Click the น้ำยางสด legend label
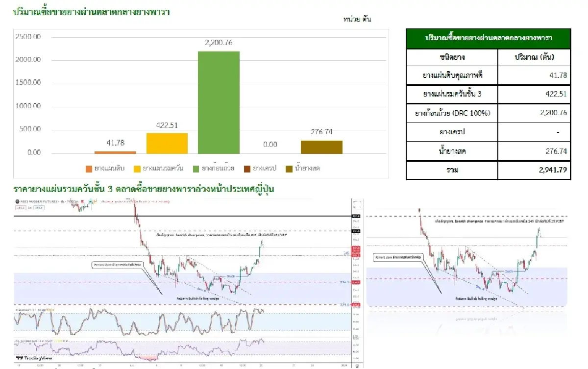The height and width of the screenshot is (369, 588). coord(307,169)
